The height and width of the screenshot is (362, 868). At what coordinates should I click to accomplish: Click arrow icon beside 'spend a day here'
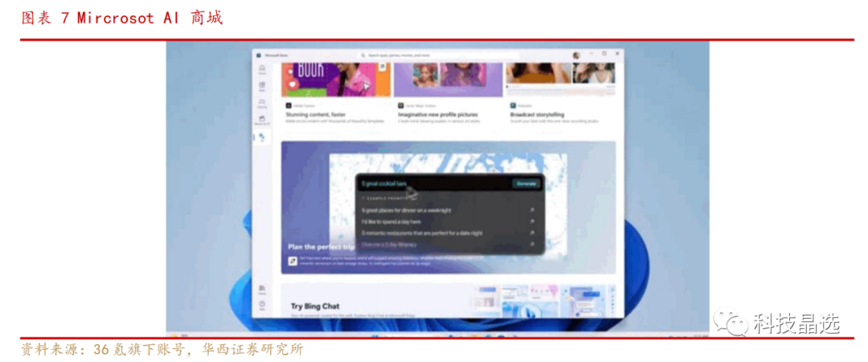(x=531, y=222)
